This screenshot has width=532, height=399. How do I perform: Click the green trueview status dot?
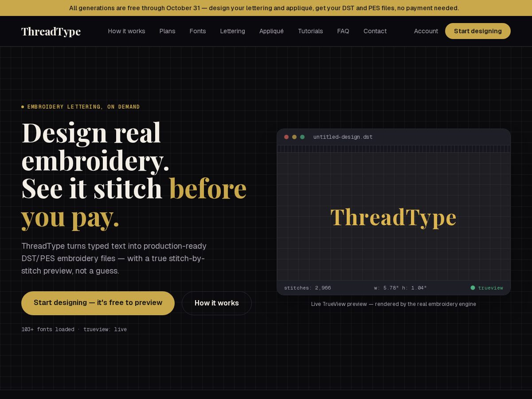pos(473,288)
